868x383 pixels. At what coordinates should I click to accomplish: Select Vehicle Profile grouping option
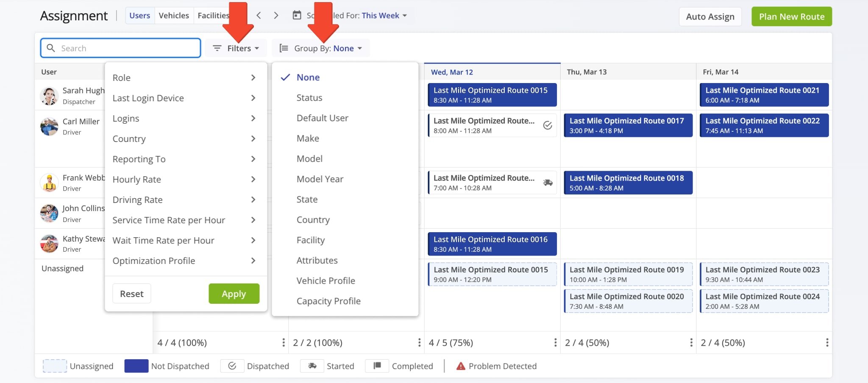[325, 280]
